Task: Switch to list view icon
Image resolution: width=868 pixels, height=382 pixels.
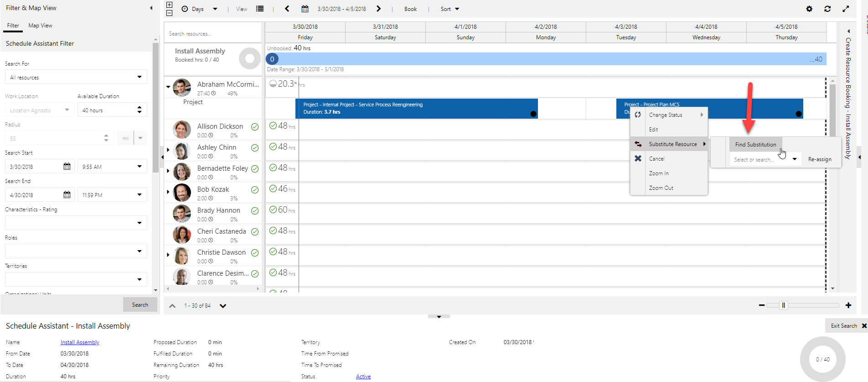Action: (x=260, y=9)
